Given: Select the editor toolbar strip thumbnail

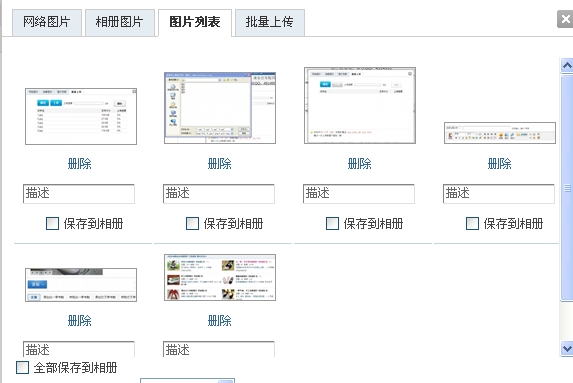Looking at the screenshot, I should [x=500, y=133].
